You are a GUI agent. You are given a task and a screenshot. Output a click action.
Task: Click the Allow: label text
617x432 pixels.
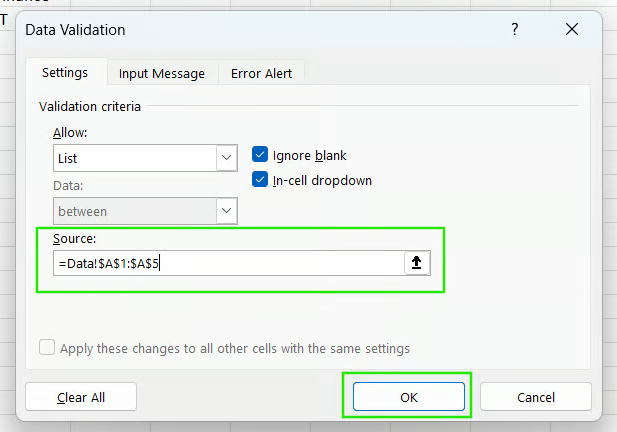click(70, 133)
